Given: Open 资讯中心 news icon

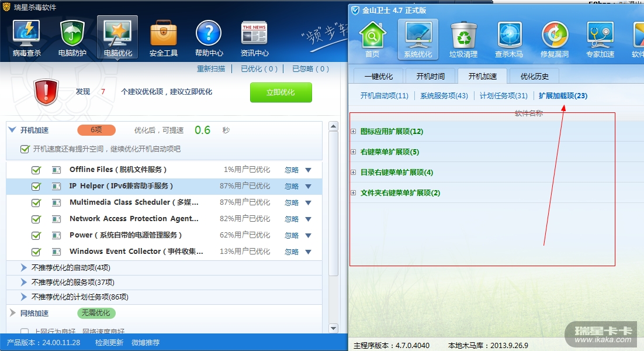Looking at the screenshot, I should [x=254, y=38].
